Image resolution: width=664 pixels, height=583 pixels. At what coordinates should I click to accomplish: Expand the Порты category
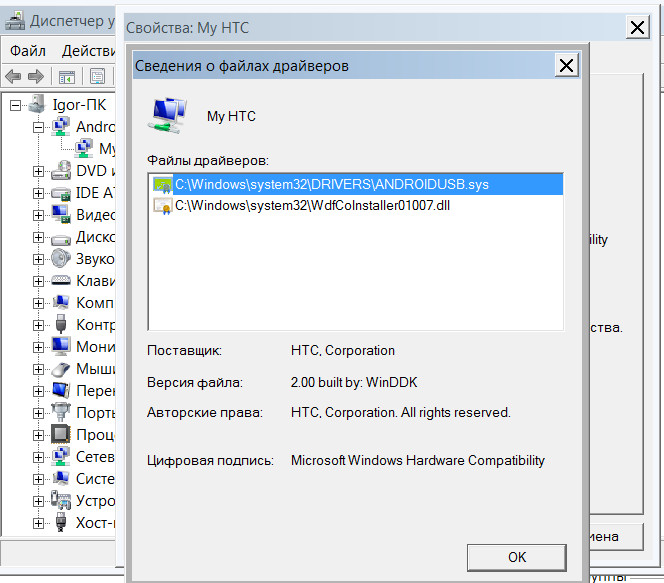pyautogui.click(x=38, y=413)
